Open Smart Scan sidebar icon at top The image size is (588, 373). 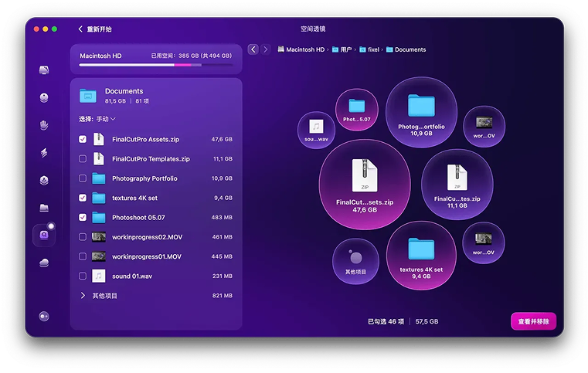click(44, 70)
